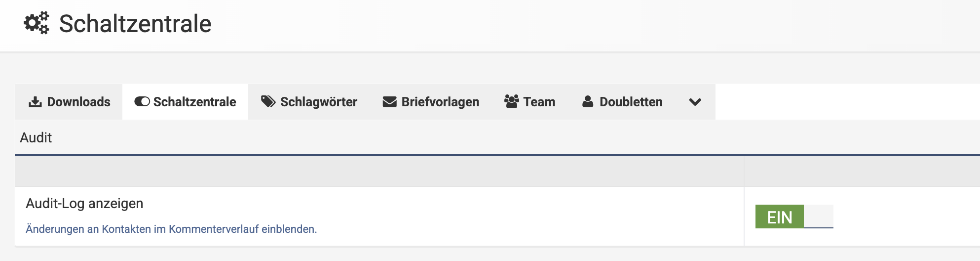This screenshot has width=980, height=261.
Task: Show the Doubletten tab label
Action: coord(631,102)
